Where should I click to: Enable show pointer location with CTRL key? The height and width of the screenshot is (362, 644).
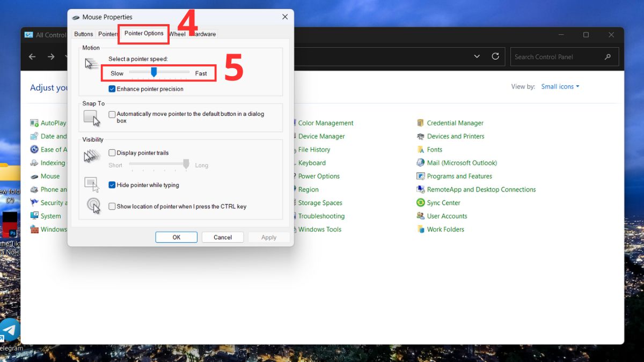(112, 206)
